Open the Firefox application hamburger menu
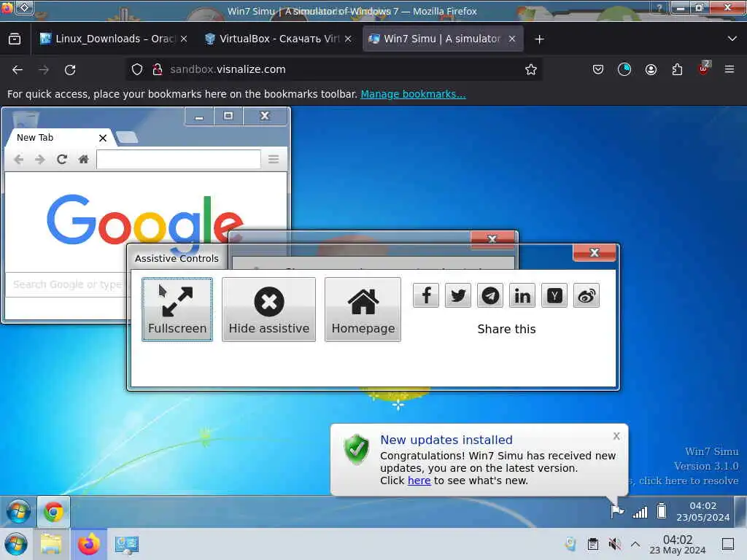 729,70
